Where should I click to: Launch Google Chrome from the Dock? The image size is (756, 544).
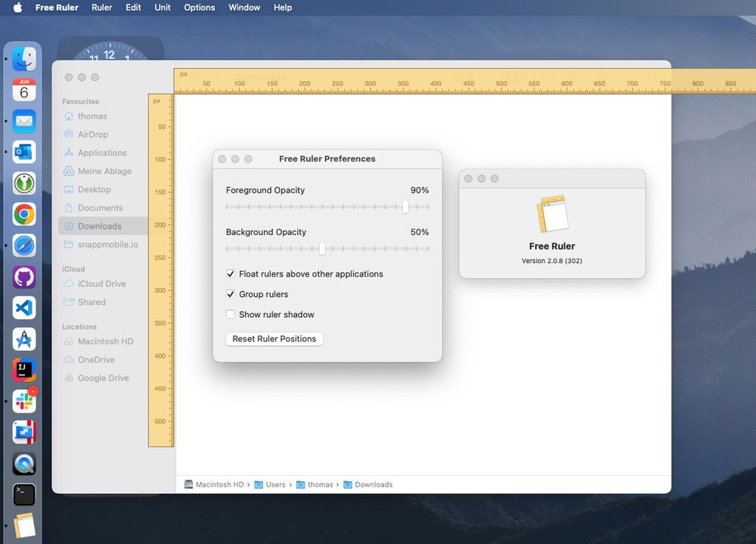click(24, 215)
